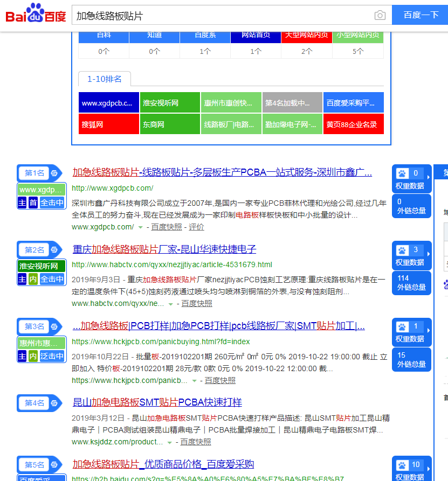Screen dimensions: 448x481
Task: Select the 1-10排名 tab
Action: pos(105,79)
